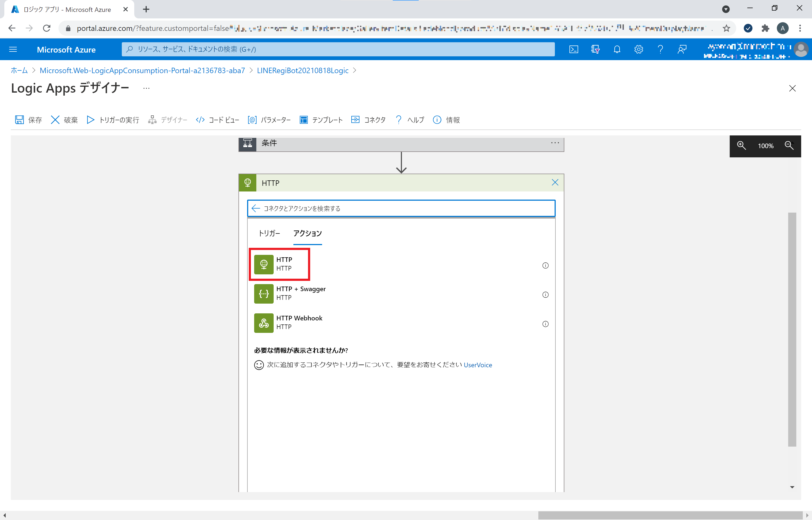Click the zoom-in magnifier near 100%
This screenshot has height=520, width=812.
(742, 146)
